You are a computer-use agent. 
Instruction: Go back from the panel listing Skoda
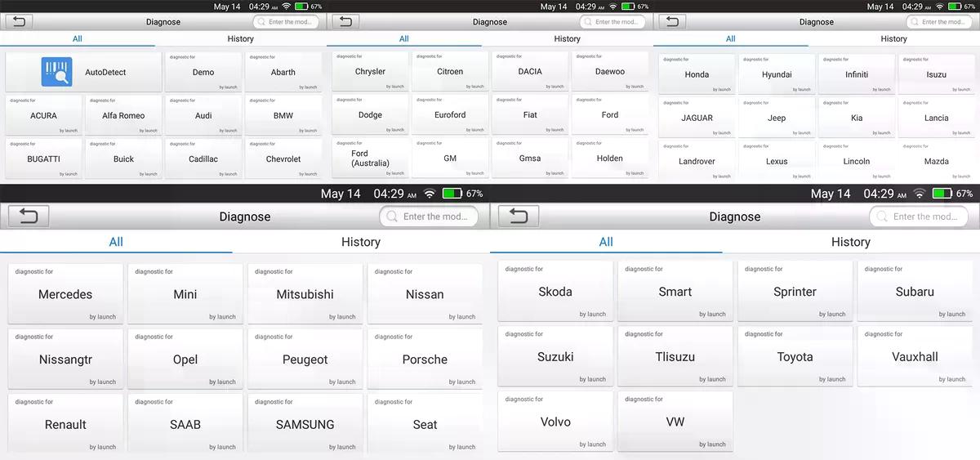coord(519,216)
